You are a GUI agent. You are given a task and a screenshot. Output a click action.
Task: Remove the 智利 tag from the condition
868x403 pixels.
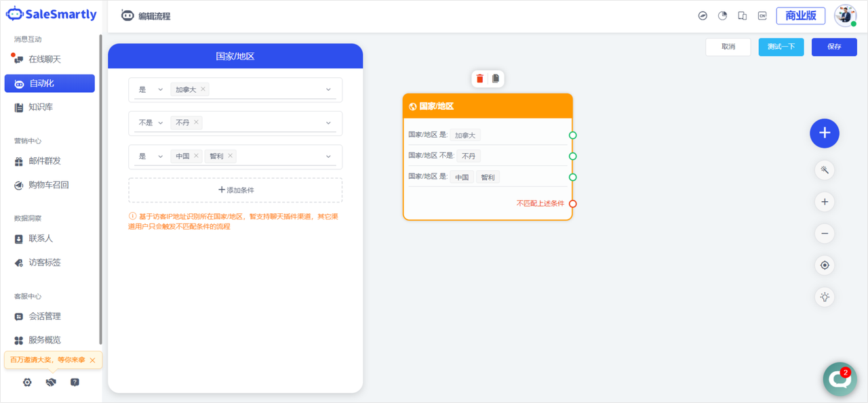point(231,156)
